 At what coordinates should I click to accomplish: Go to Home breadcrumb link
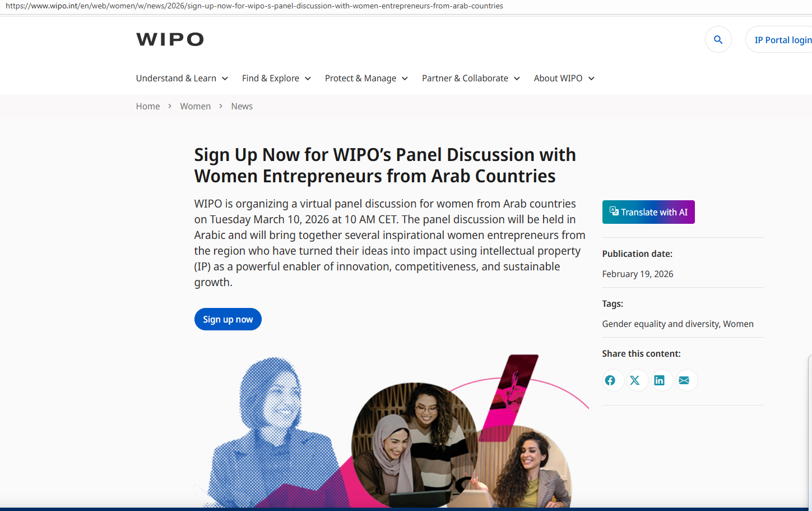click(148, 106)
